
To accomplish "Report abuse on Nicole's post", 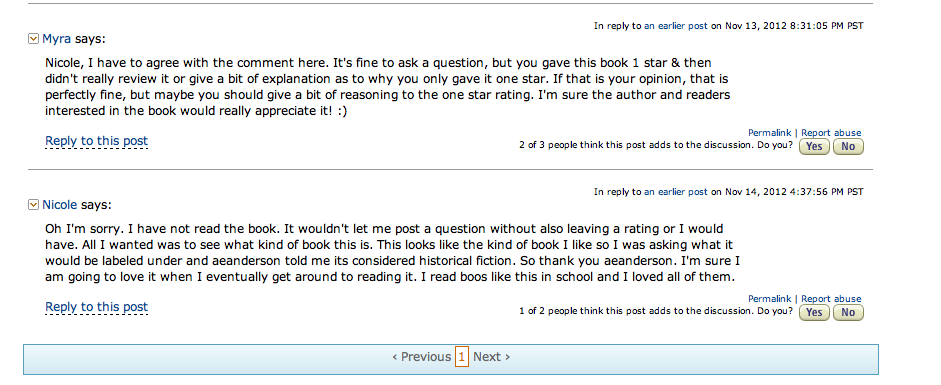I will click(x=831, y=299).
